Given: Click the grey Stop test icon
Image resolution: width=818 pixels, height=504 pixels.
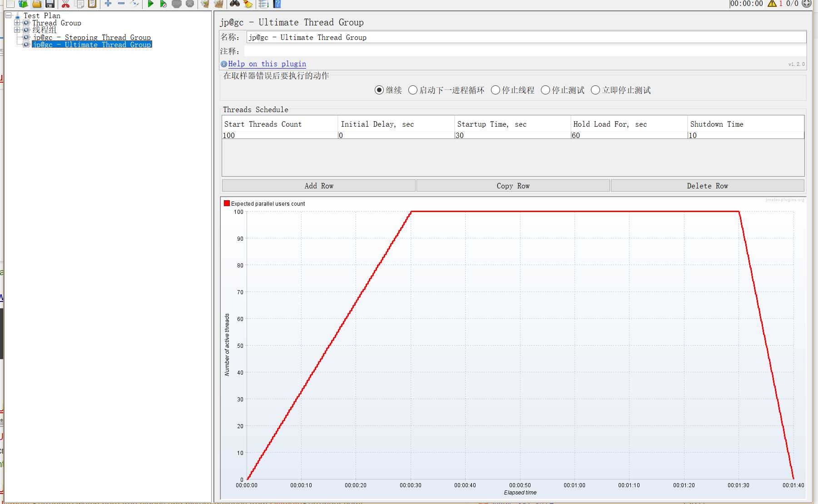Looking at the screenshot, I should [177, 4].
